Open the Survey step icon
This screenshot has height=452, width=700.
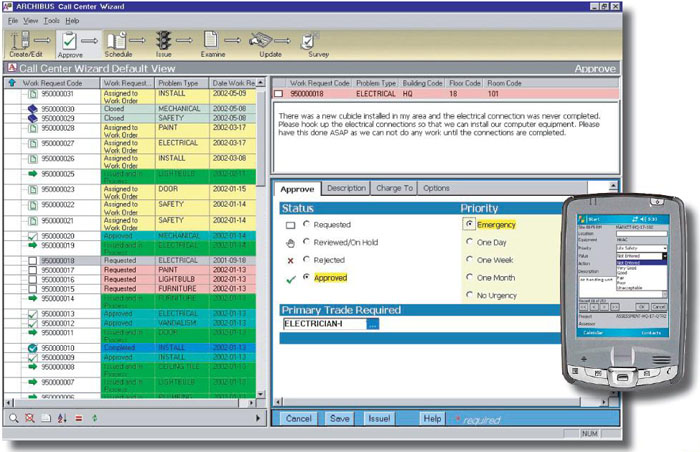pos(308,41)
